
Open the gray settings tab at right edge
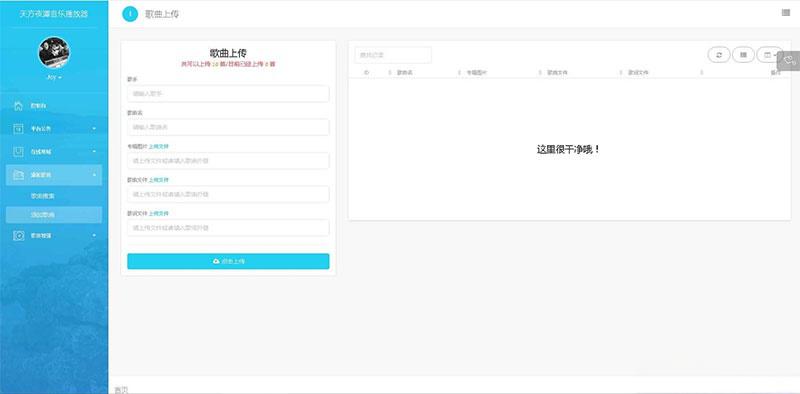[x=789, y=61]
